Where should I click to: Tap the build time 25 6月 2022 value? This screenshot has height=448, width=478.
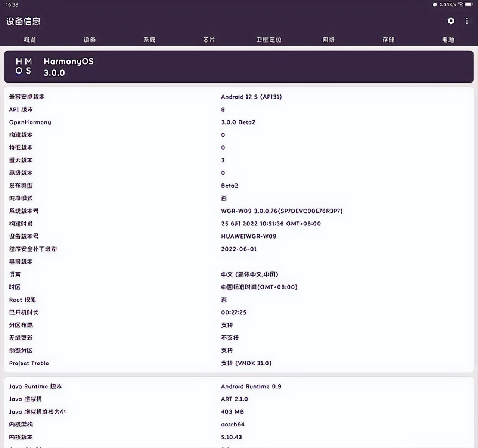click(x=271, y=224)
